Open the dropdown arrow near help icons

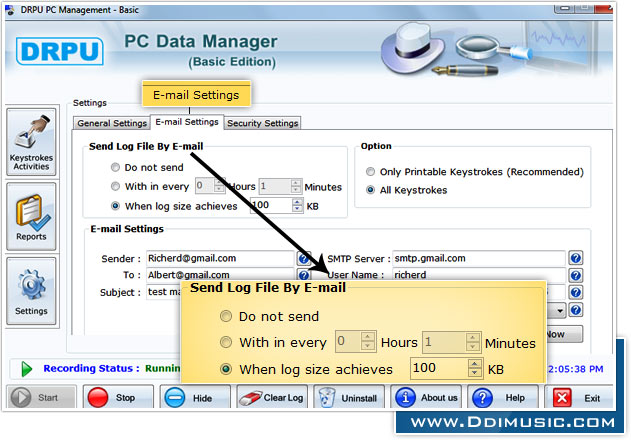pos(560,310)
